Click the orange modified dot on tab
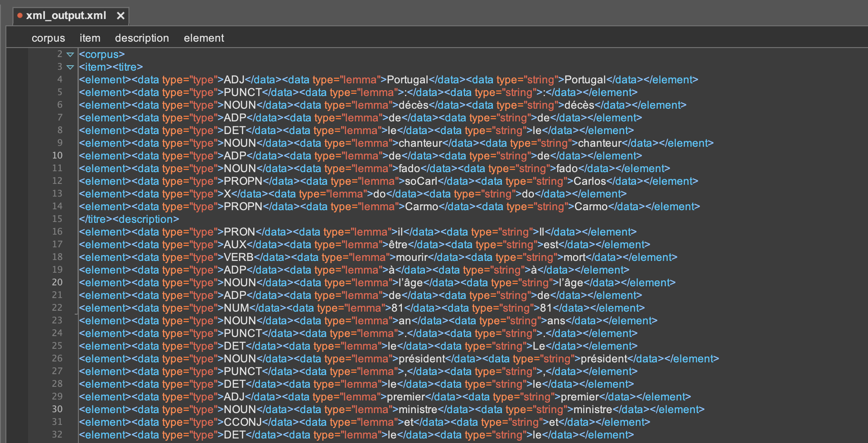The width and height of the screenshot is (868, 443). [x=20, y=15]
